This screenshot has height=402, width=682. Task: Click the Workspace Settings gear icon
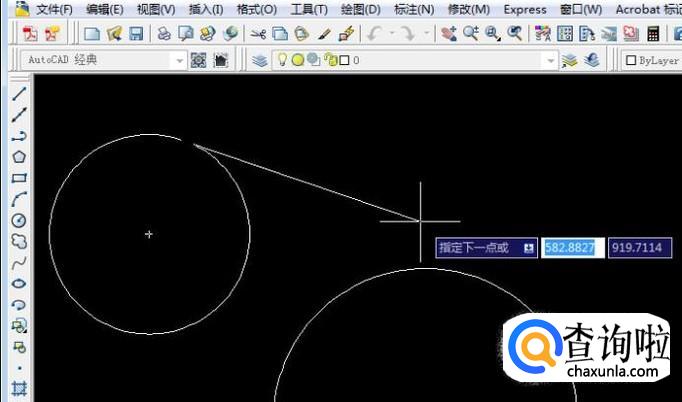(198, 60)
